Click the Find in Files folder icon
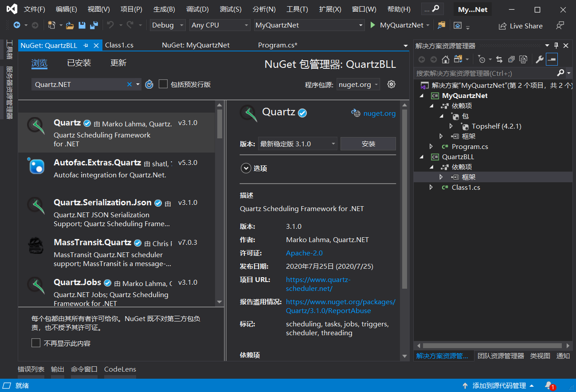The image size is (576, 392). (441, 25)
